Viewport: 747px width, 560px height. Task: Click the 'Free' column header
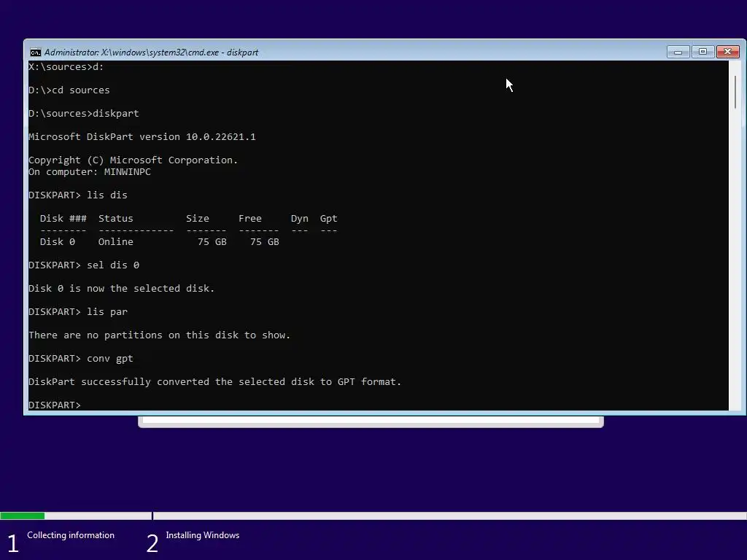(x=250, y=219)
